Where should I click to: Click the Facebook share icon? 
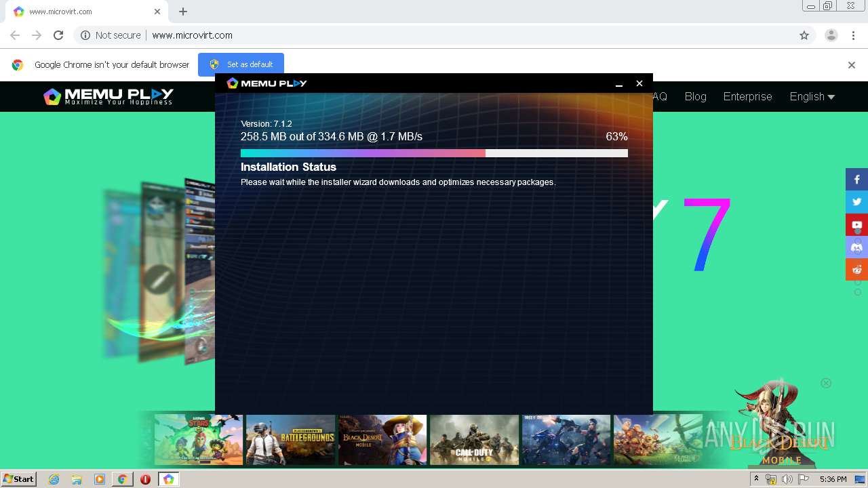856,180
